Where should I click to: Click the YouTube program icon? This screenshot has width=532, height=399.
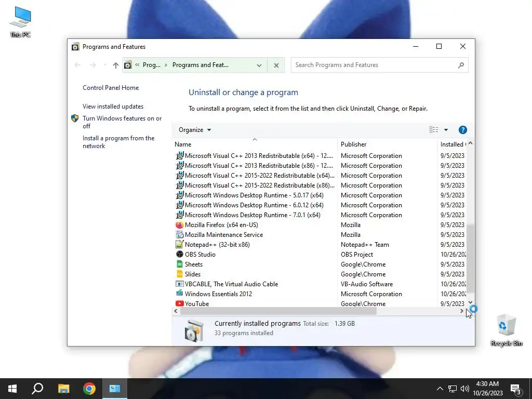[x=179, y=303]
